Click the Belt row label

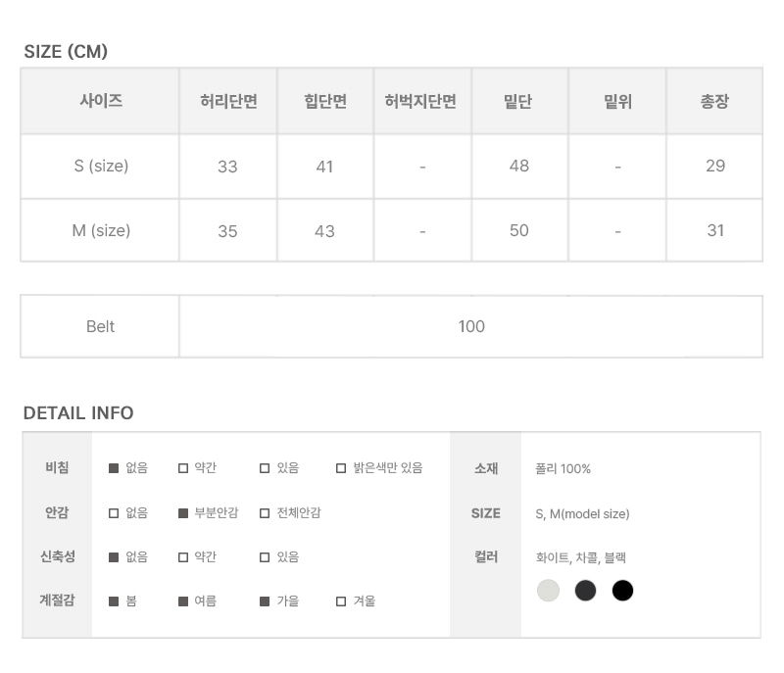(100, 327)
